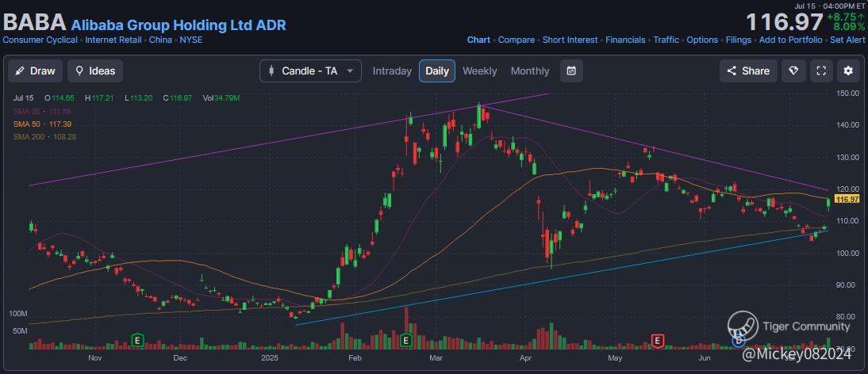Image resolution: width=868 pixels, height=374 pixels.
Task: Click the +8.75 price change value
Action: pos(845,17)
